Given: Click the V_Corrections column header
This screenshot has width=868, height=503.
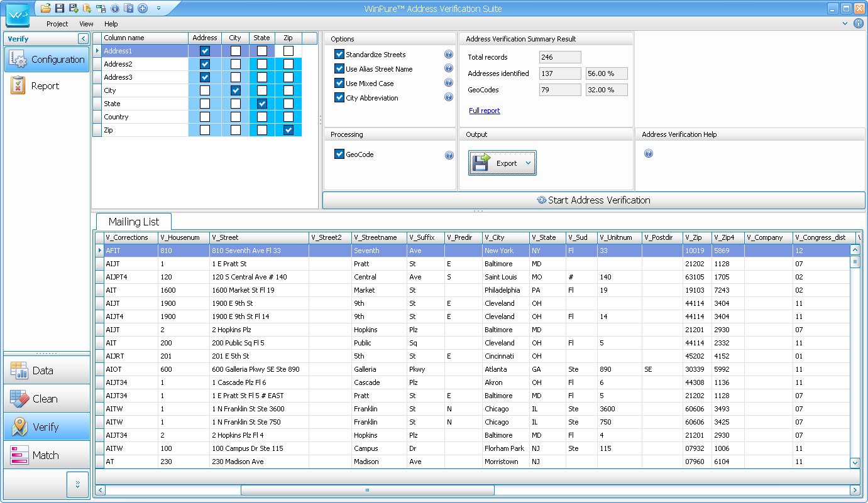Looking at the screenshot, I should pos(131,237).
